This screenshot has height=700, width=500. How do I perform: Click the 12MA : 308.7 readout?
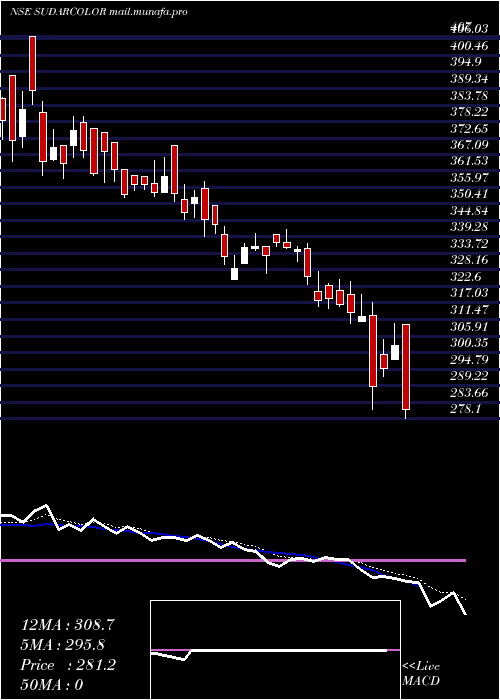[68, 625]
